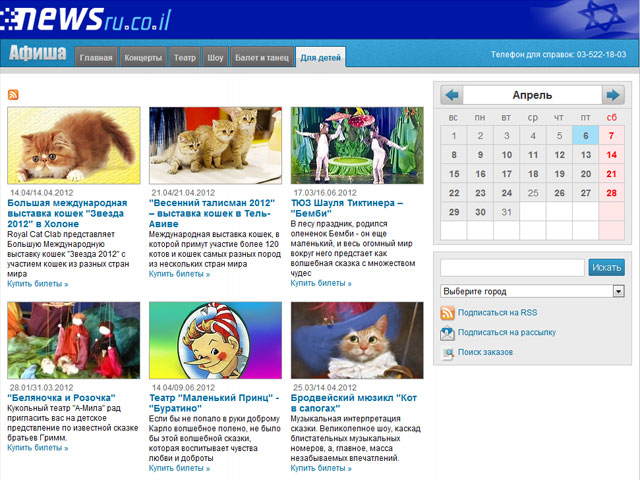Open the Шоу tab
This screenshot has height=480, width=640.
tap(215, 57)
